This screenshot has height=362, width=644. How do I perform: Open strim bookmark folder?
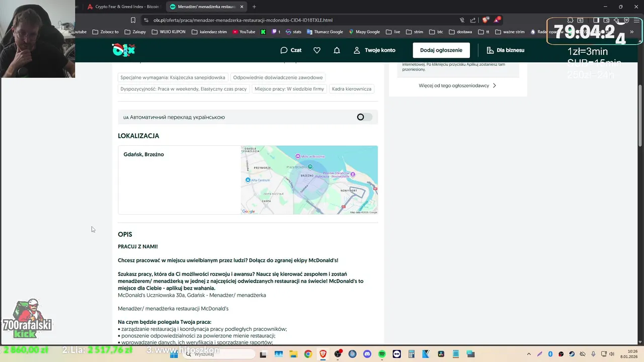pos(415,32)
